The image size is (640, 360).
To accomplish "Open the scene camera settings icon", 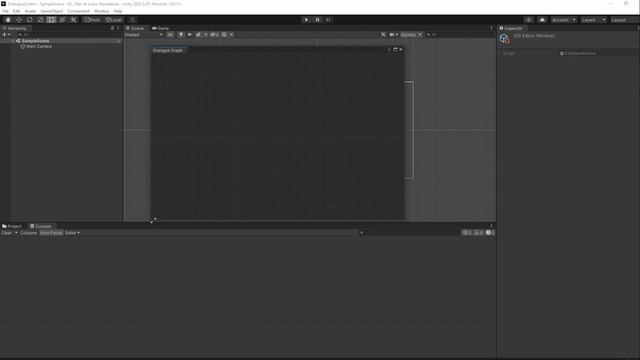I will (x=393, y=35).
